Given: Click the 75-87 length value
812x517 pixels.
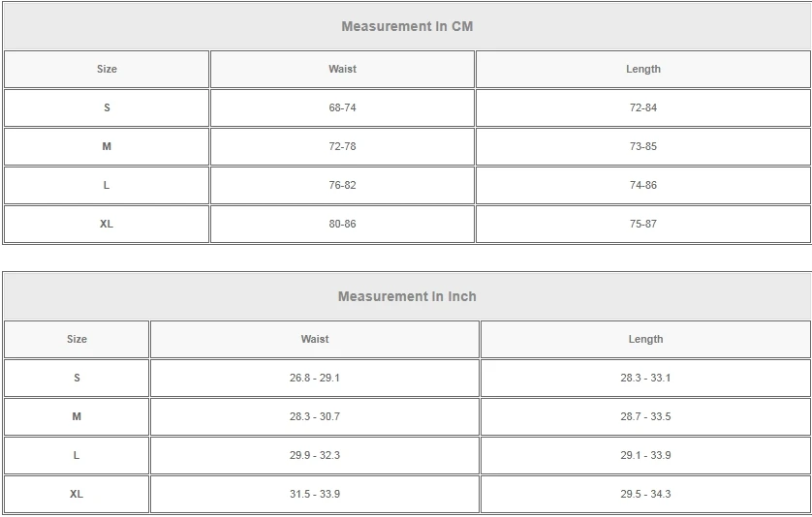Looking at the screenshot, I should pos(643,224).
